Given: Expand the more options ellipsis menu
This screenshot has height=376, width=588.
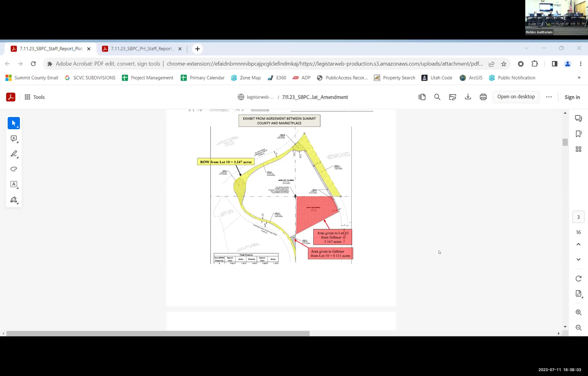Looking at the screenshot, I should [549, 97].
